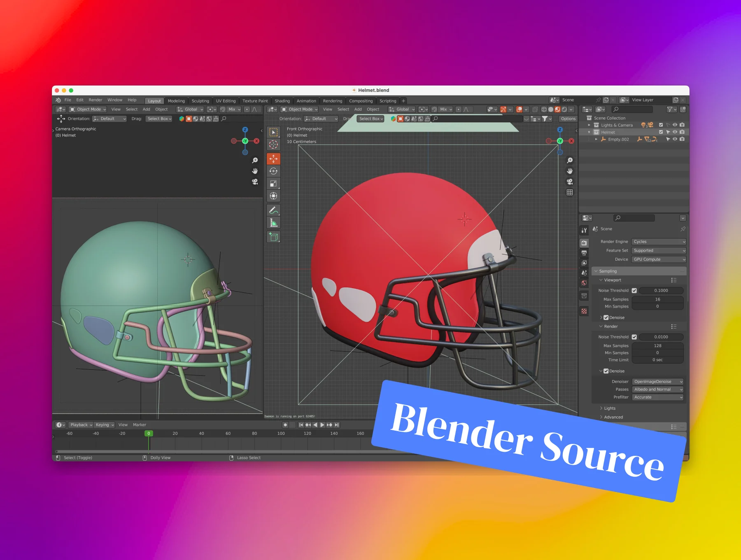Viewport: 741px width, 560px height.
Task: Open the Render Engine dropdown showing Cycles
Action: [x=659, y=242]
